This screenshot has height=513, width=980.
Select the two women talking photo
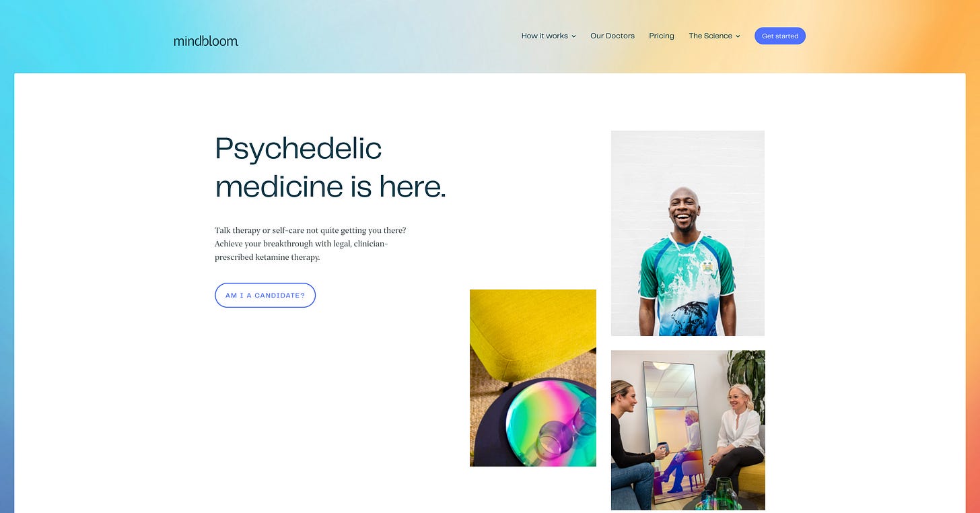tap(688, 430)
